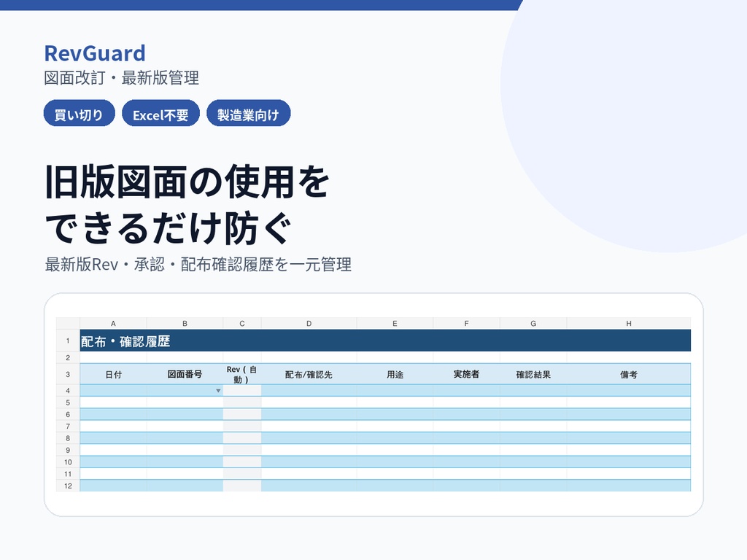Select row 8 number header
Viewport: 747px width, 560px height.
[x=68, y=438]
